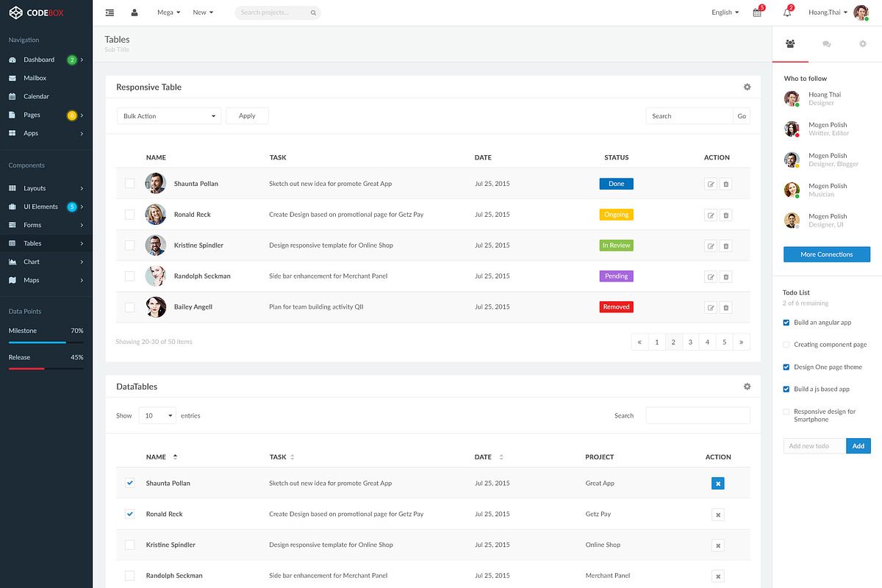
Task: Open the Mega menu in top bar
Action: tap(168, 12)
